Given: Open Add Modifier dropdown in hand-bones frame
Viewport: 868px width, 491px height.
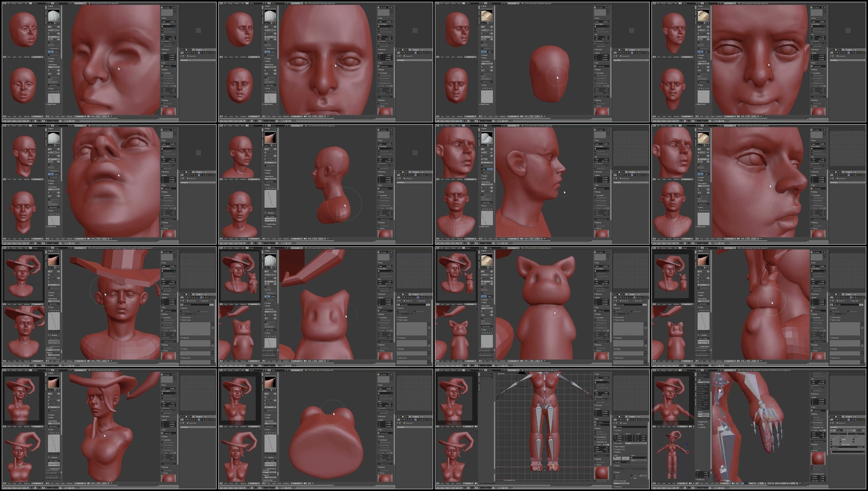Looking at the screenshot, I should click(x=847, y=427).
